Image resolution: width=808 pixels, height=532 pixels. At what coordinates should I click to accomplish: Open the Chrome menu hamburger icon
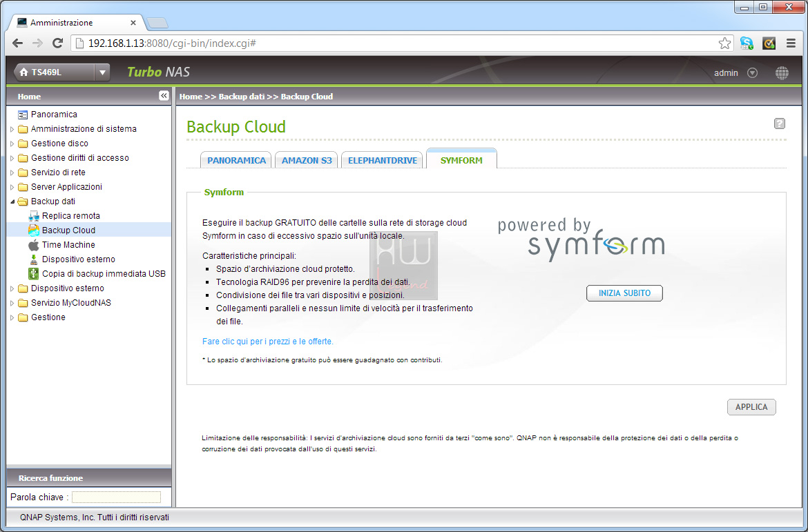pyautogui.click(x=791, y=43)
